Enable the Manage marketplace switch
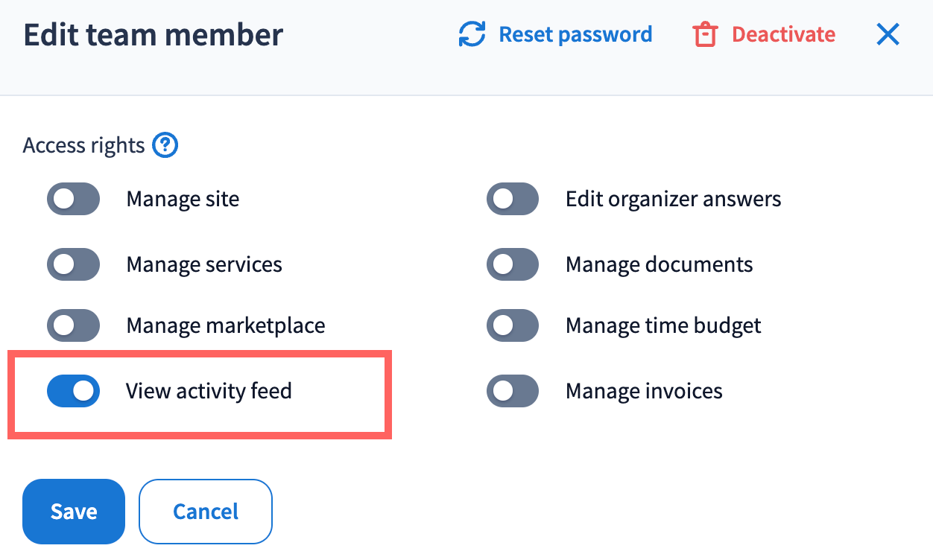The width and height of the screenshot is (933, 560). click(x=73, y=325)
